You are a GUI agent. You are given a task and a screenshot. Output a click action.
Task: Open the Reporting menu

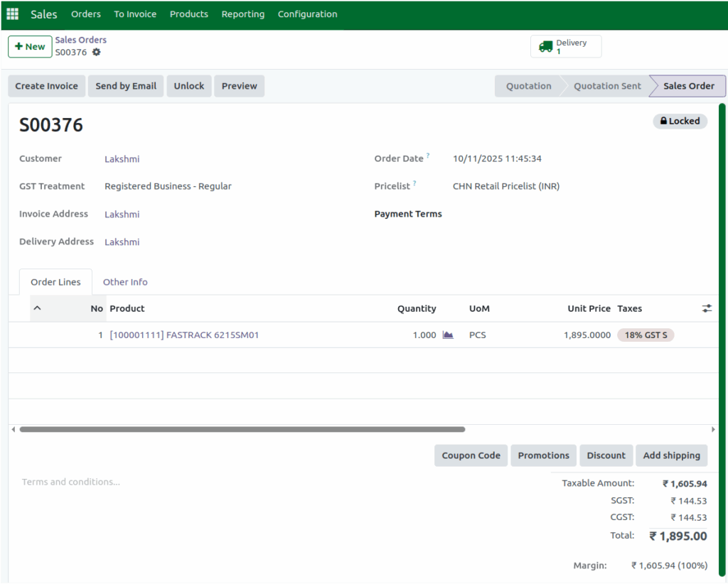tap(242, 13)
